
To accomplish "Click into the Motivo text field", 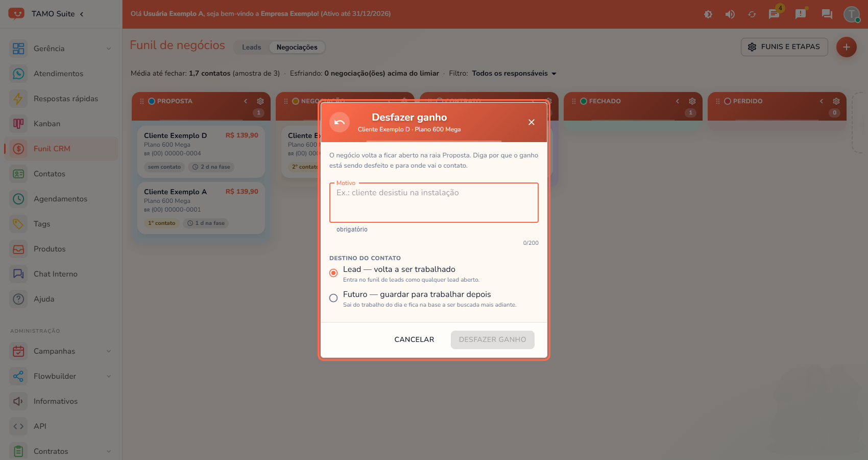I will 434,203.
